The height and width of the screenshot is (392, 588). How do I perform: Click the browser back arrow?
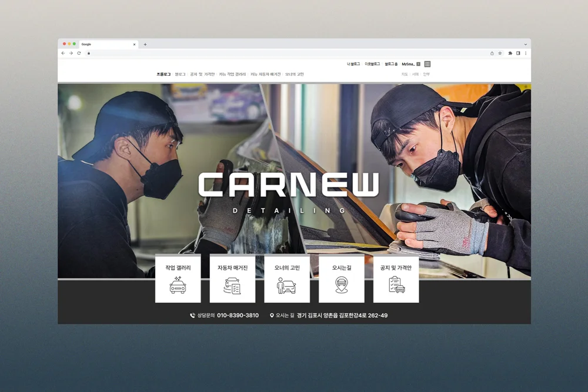pyautogui.click(x=63, y=53)
